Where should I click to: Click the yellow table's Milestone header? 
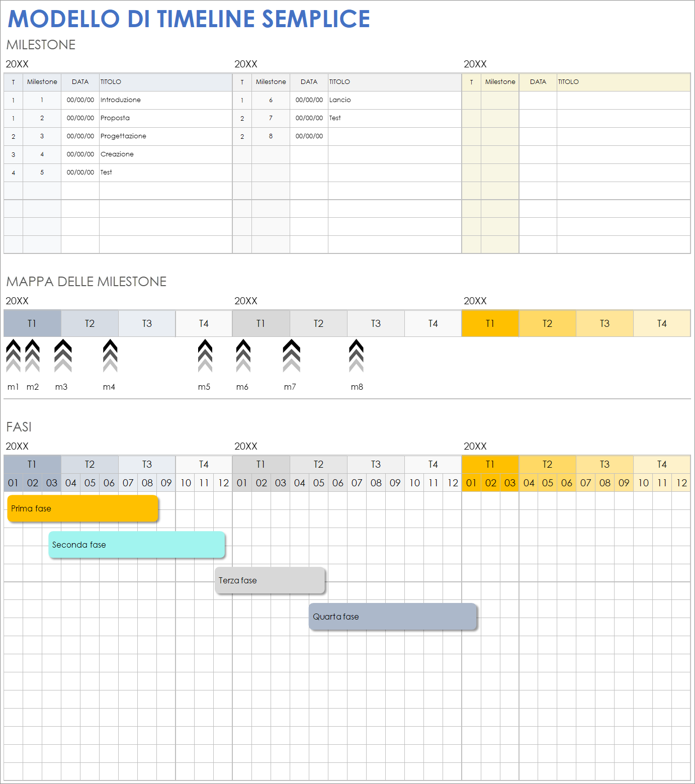500,82
